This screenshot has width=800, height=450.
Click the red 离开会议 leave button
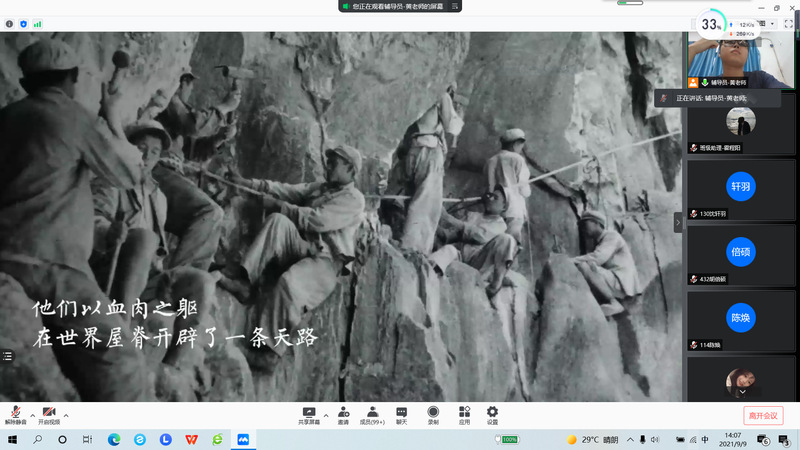[763, 415]
